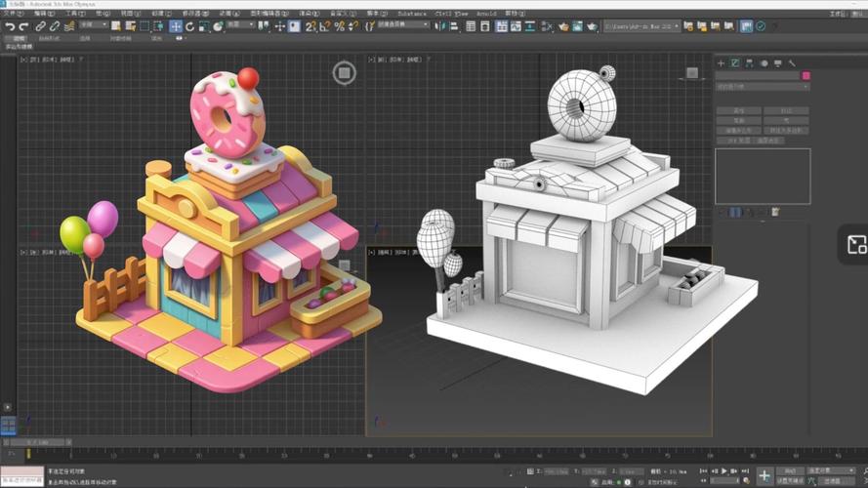The image size is (868, 488).
Task: Toggle the Scene Explorer icon
Action: click(471, 26)
